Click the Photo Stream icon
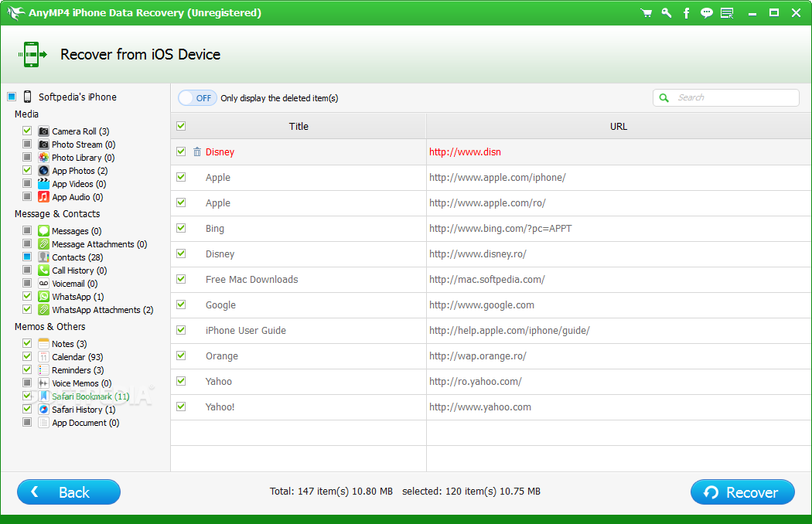812x524 pixels. click(x=43, y=144)
